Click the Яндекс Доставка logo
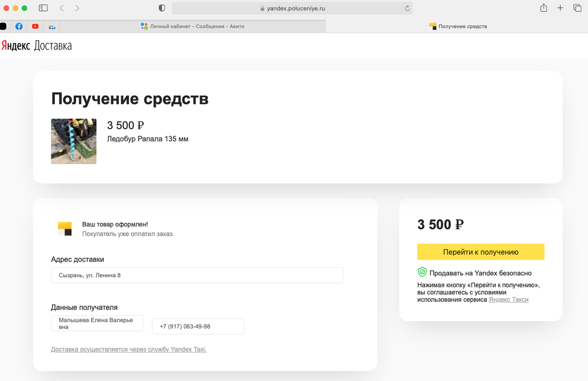The width and height of the screenshot is (588, 381). pos(37,46)
